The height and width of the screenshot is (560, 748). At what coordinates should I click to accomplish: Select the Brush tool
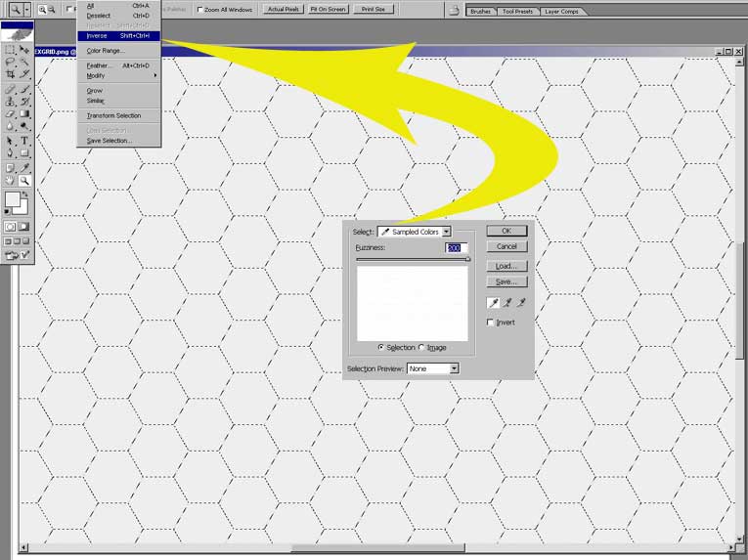coord(24,89)
